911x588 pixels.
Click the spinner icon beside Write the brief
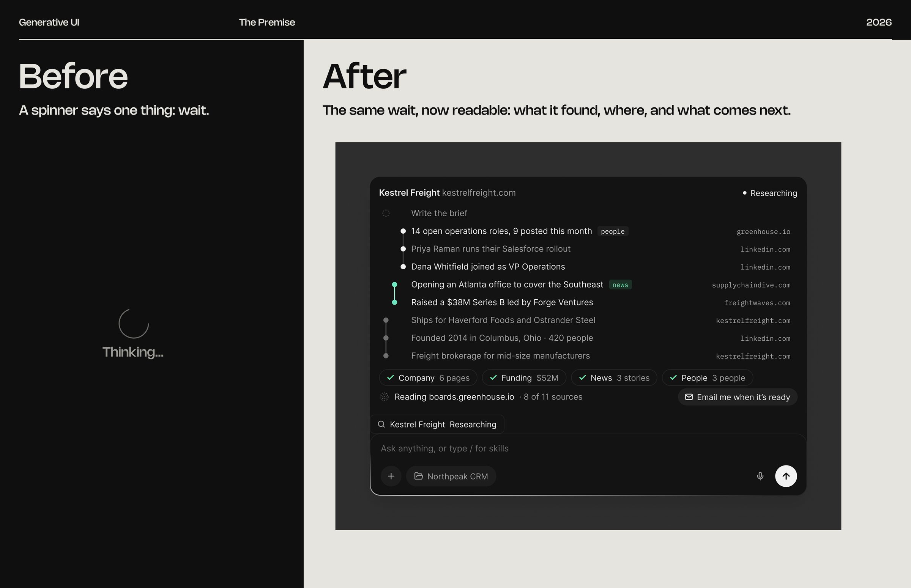tap(386, 213)
